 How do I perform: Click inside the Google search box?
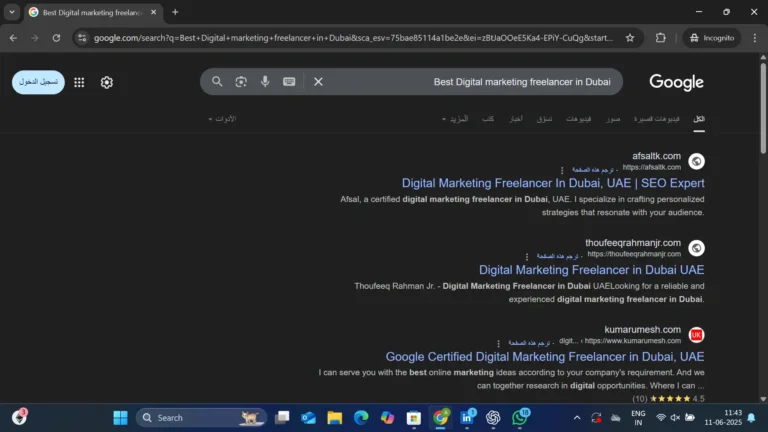(411, 82)
